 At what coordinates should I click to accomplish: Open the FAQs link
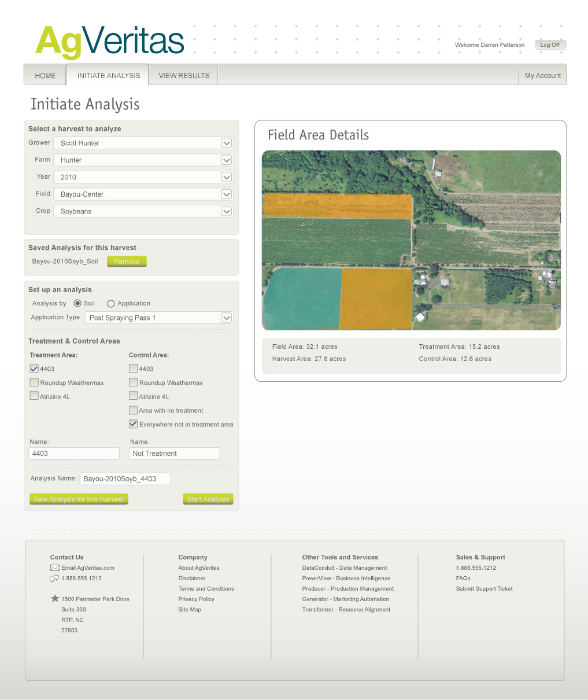(x=463, y=579)
